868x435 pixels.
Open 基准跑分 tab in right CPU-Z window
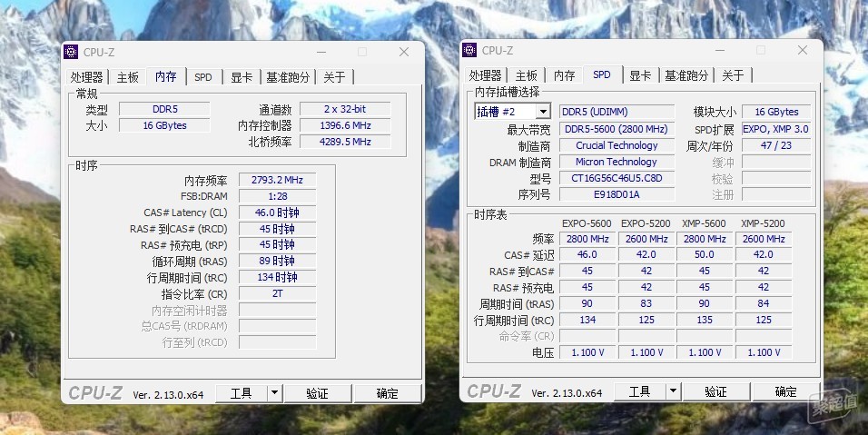[x=686, y=75]
